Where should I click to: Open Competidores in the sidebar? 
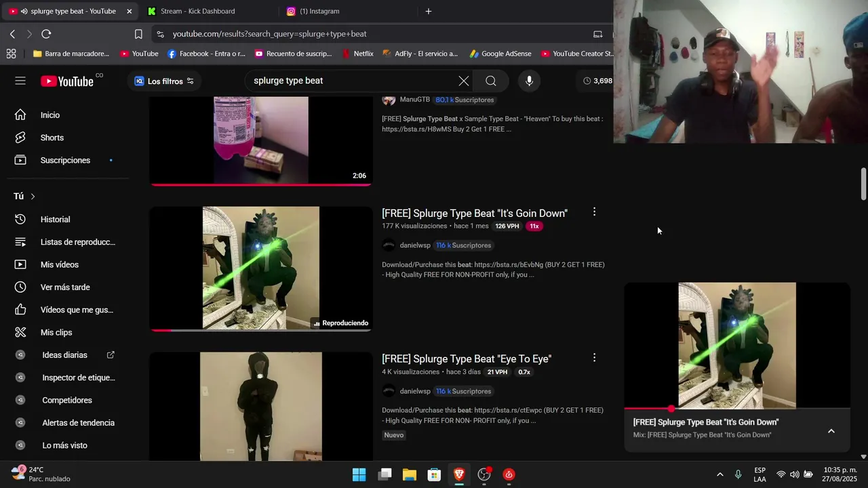(x=68, y=401)
